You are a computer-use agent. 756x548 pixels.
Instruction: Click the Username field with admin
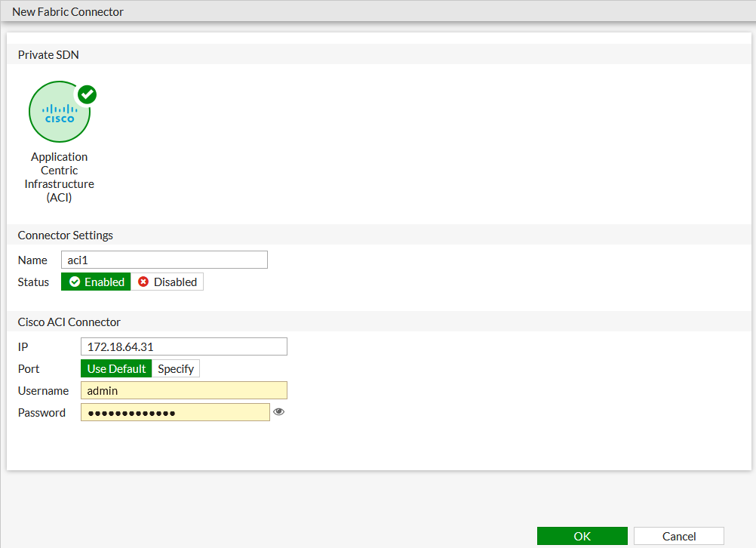[x=184, y=390]
